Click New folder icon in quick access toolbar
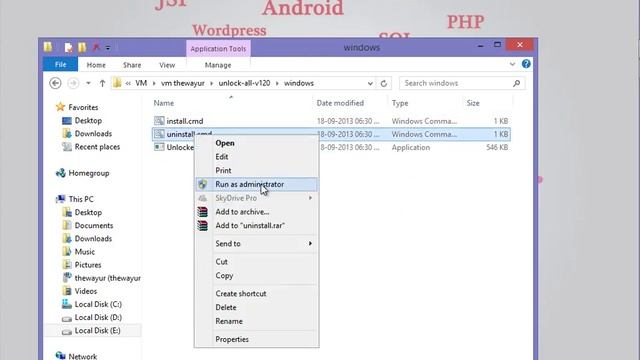640x360 pixels. click(82, 47)
